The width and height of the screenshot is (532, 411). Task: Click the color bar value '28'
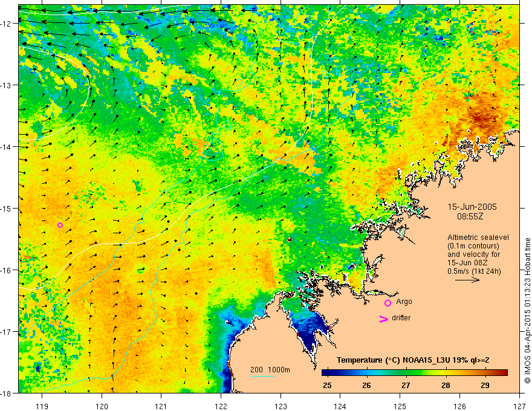446,385
